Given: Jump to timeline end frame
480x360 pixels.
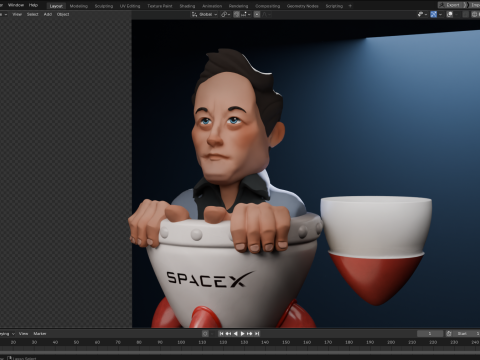Looking at the screenshot, I should tap(256, 333).
